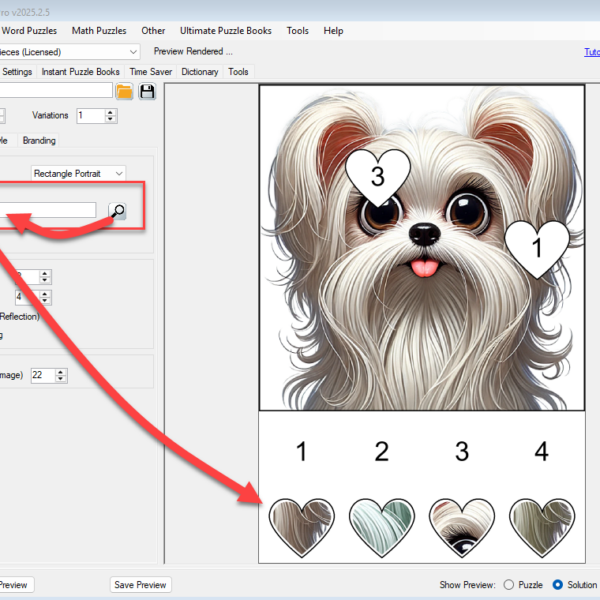Increase the Variations stepper value

click(111, 111)
